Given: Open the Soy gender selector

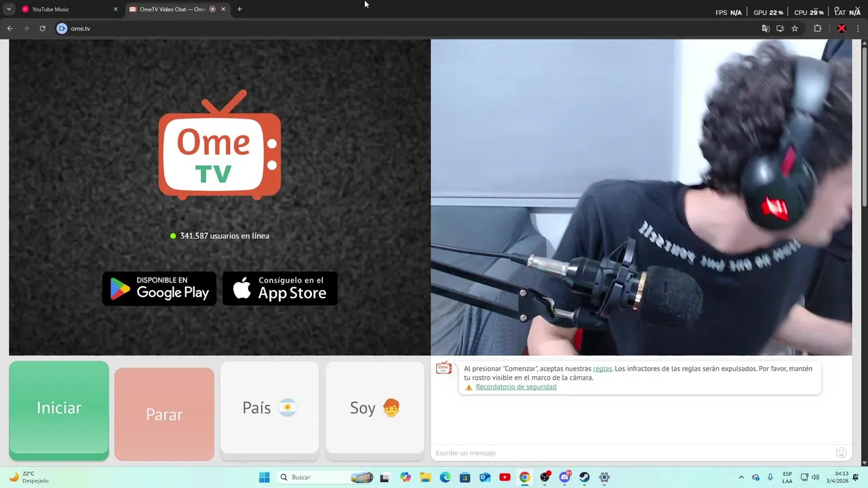Looking at the screenshot, I should point(375,408).
